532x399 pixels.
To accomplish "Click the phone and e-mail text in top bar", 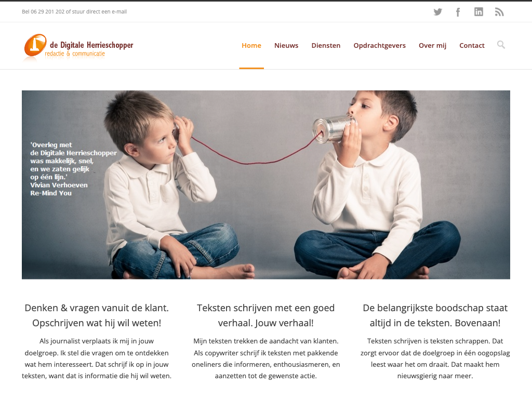I will coord(74,11).
